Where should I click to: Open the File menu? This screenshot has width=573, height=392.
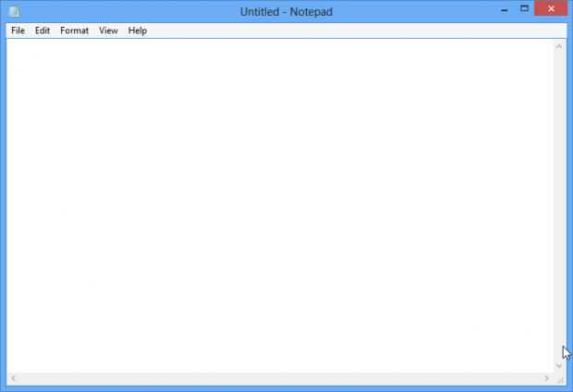[x=18, y=31]
